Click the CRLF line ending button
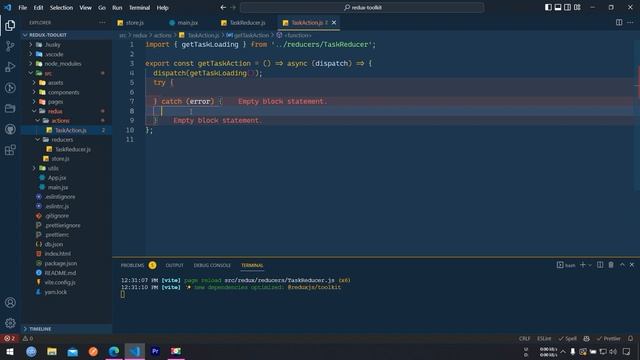The width and height of the screenshot is (640, 360). [x=524, y=338]
